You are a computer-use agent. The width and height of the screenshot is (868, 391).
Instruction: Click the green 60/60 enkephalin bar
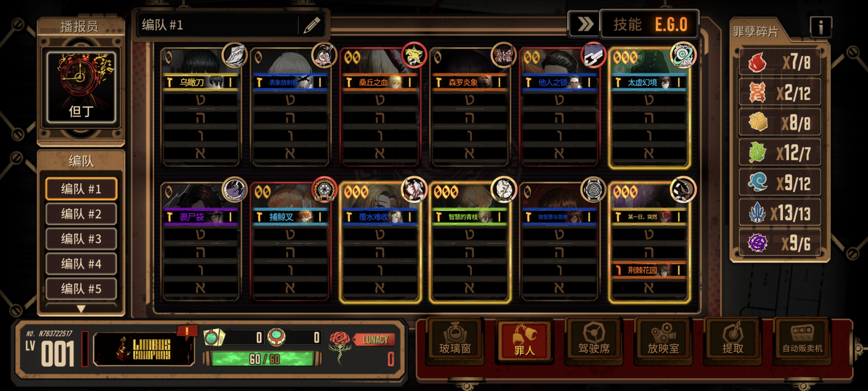[x=263, y=359]
